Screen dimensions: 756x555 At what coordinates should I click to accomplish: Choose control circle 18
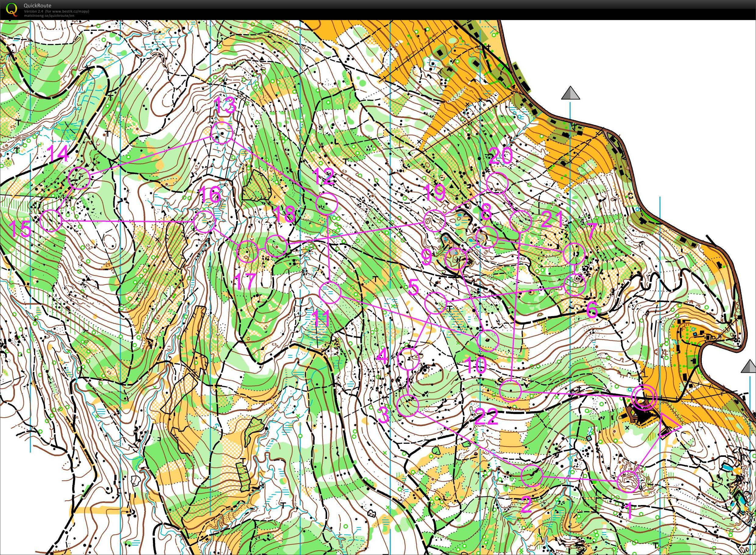point(276,246)
